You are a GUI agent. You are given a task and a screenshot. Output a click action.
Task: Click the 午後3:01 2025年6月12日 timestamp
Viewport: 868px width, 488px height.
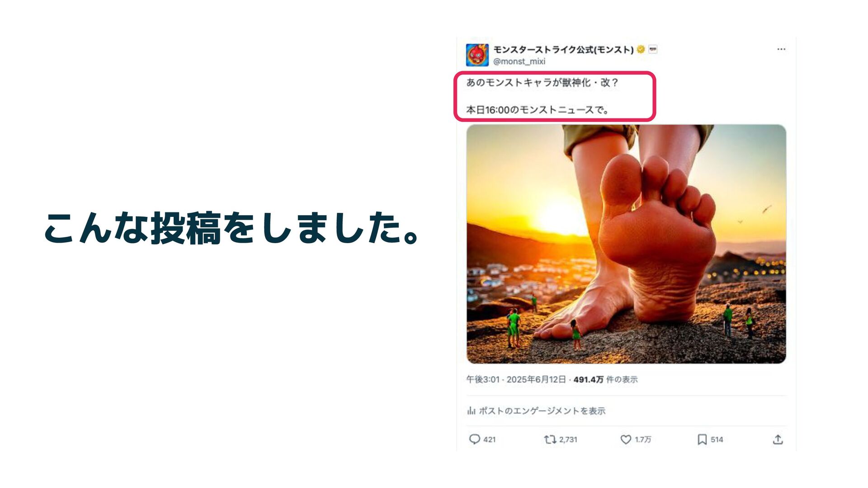point(516,380)
